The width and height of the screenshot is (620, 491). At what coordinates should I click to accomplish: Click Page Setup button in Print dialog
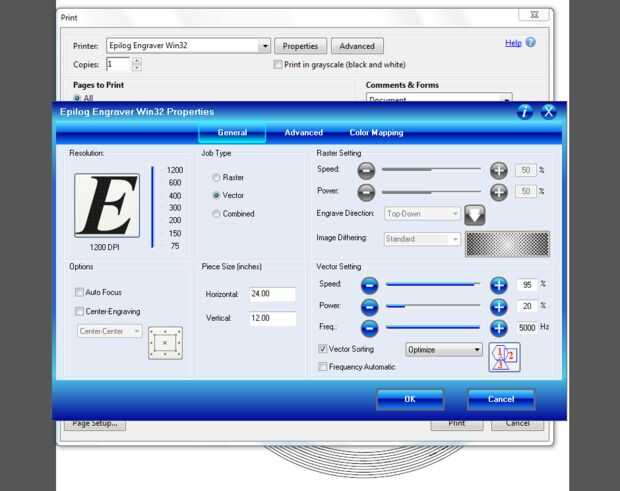click(95, 425)
